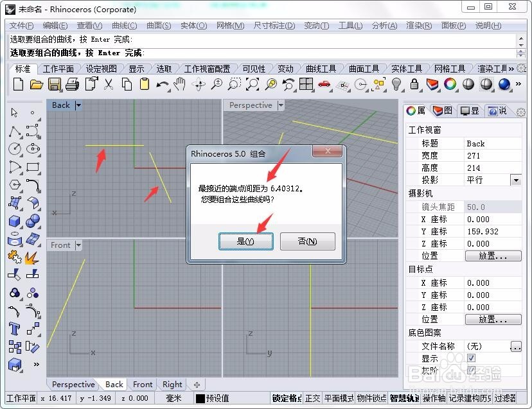Click the light bulb icon
This screenshot has width=532, height=409.
pyautogui.click(x=396, y=83)
